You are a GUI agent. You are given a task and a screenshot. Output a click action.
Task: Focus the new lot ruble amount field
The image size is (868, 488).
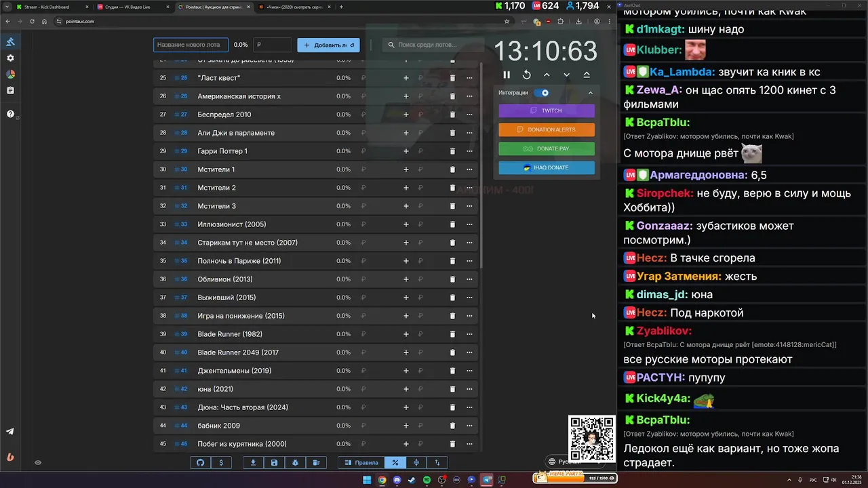[272, 45]
